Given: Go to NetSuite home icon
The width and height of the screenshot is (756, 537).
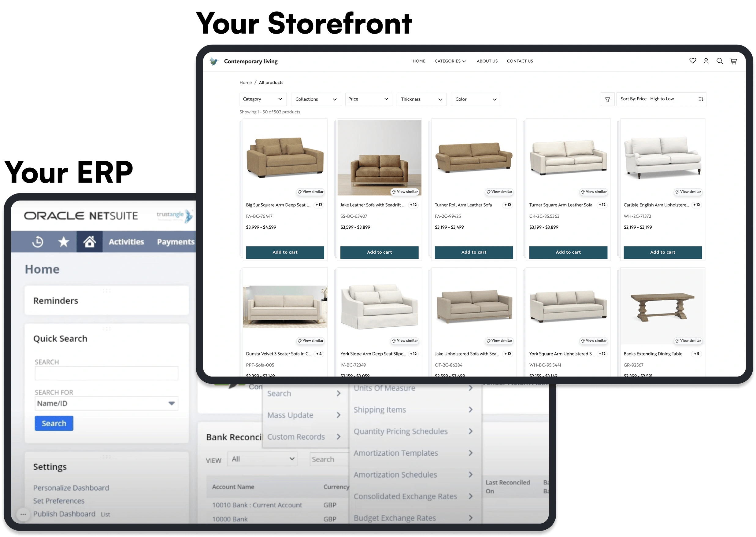Looking at the screenshot, I should 89,242.
